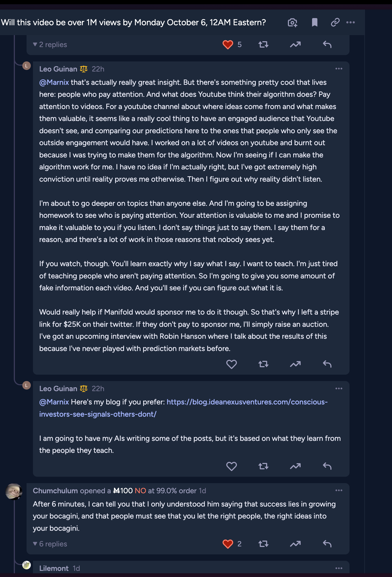Copy market link via chain icon
This screenshot has height=577, width=392.
[335, 23]
